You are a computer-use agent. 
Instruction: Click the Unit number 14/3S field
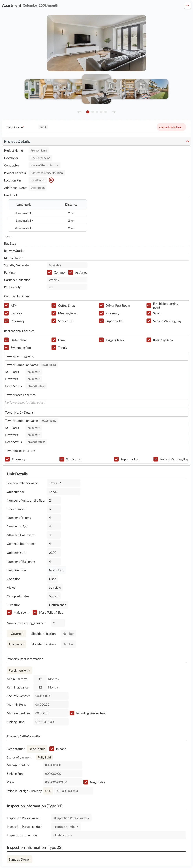pos(64,492)
